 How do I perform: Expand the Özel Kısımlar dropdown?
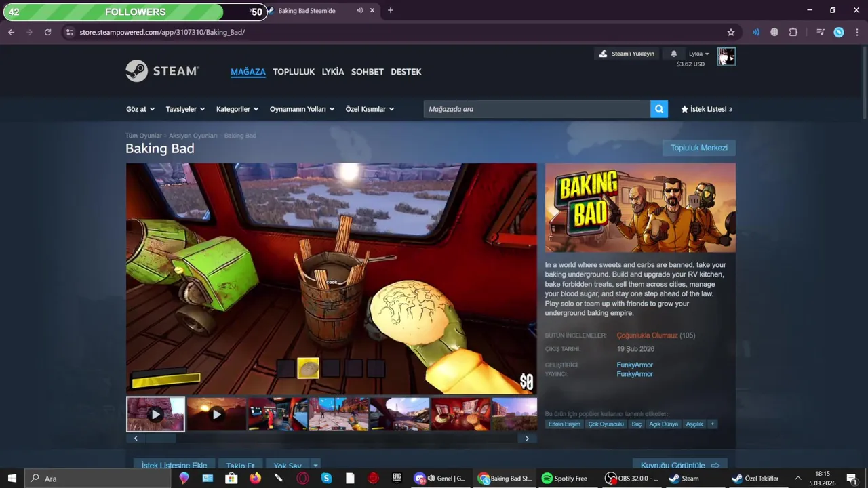370,109
